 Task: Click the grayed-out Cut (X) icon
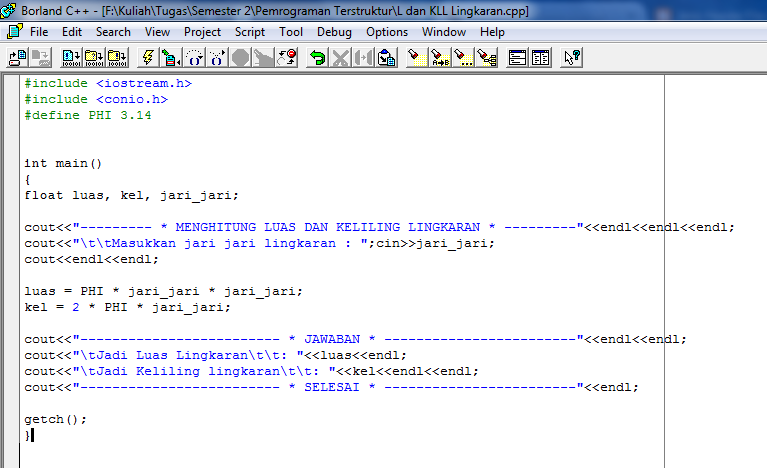(x=340, y=58)
